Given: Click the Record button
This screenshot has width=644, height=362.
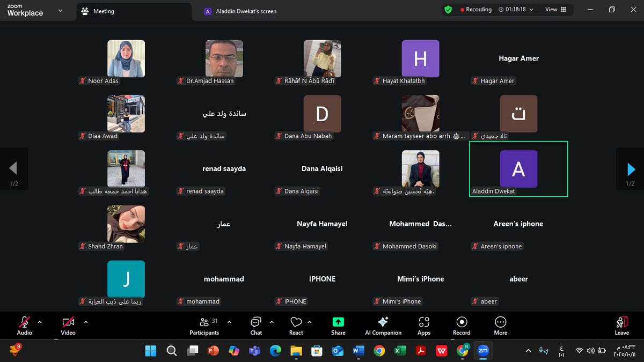Looking at the screenshot, I should coord(462,326).
